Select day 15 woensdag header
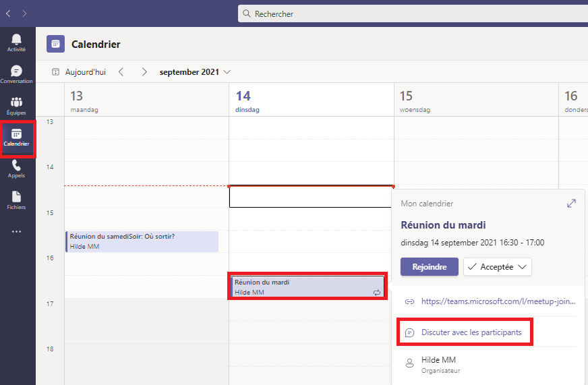Image resolution: width=588 pixels, height=385 pixels. [x=476, y=100]
